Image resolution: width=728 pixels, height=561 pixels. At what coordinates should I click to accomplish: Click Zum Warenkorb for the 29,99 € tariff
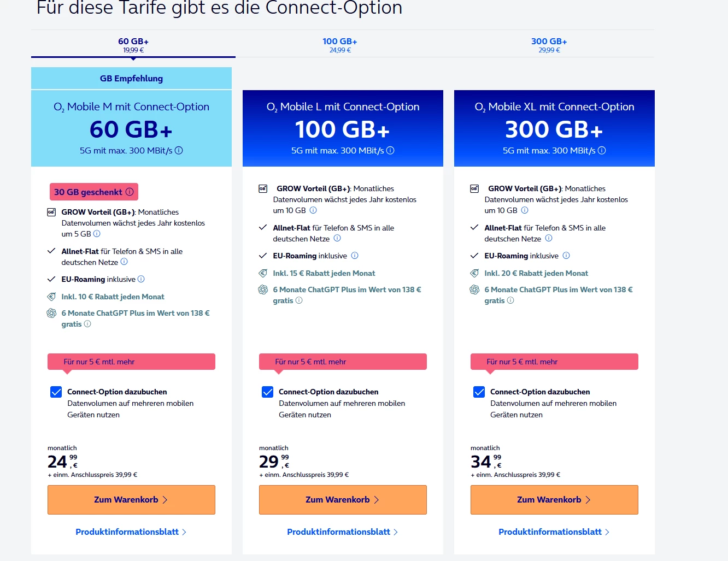pyautogui.click(x=343, y=500)
